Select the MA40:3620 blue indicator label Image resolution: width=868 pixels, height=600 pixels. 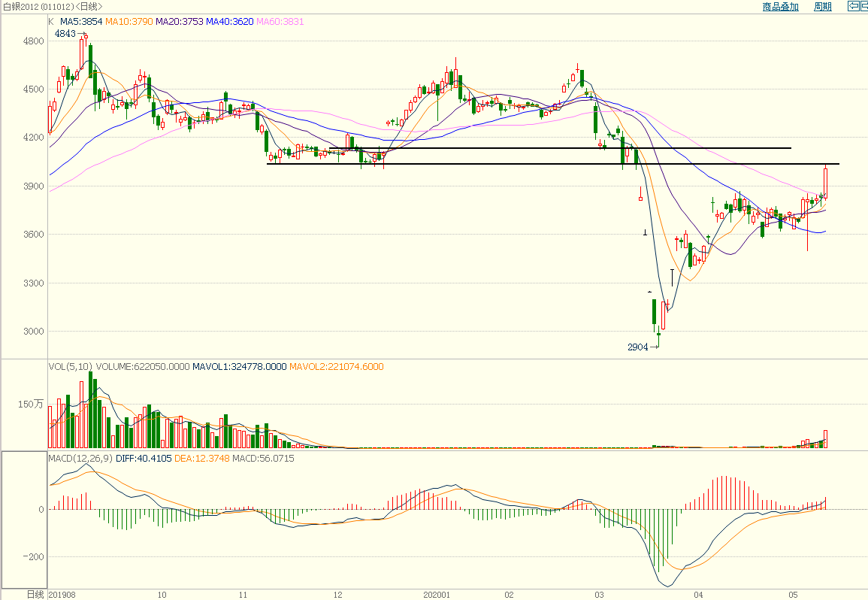(231, 22)
